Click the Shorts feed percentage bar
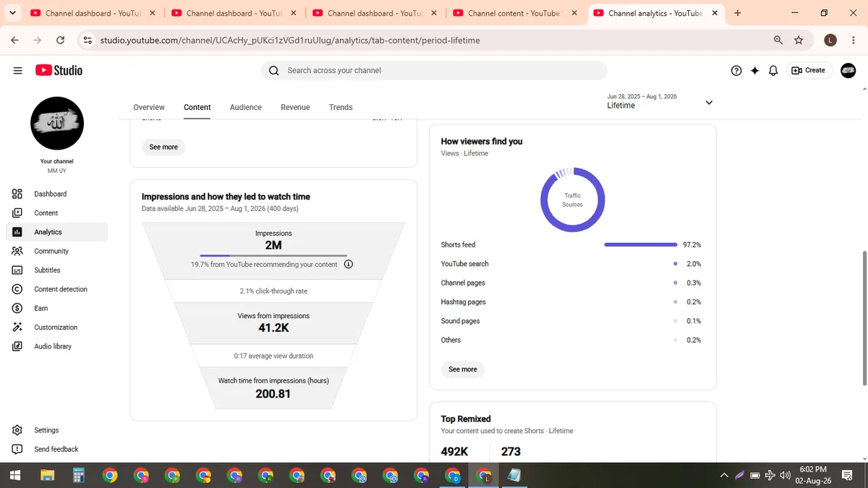868x488 pixels. (x=640, y=245)
